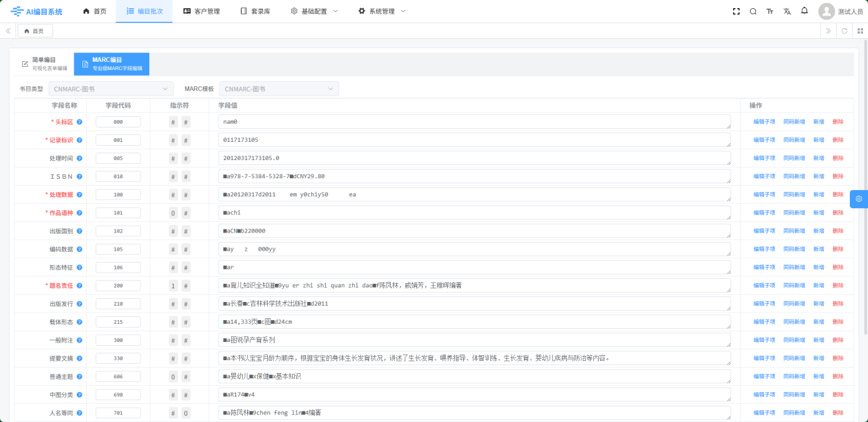Click 编辑子项 for the 头标区 row
868x422 pixels.
(764, 122)
